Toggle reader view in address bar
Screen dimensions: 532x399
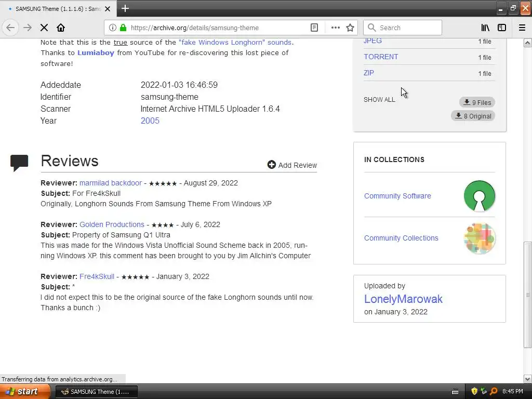pyautogui.click(x=314, y=28)
